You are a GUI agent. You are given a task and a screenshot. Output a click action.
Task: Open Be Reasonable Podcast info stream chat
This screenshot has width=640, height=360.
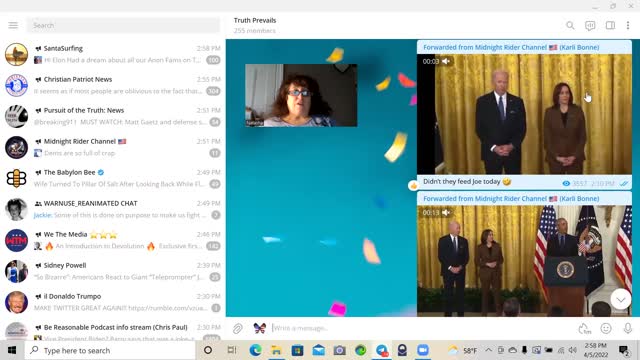point(113,330)
